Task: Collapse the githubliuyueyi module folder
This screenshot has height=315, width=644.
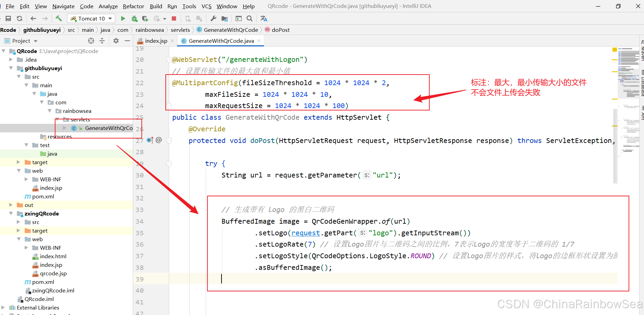Action: pyautogui.click(x=11, y=68)
